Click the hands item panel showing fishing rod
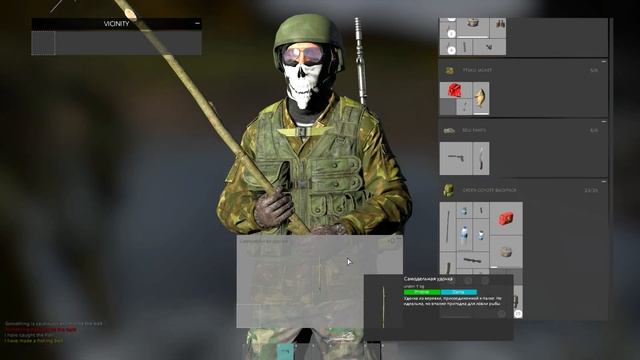The image size is (640, 360). (x=319, y=281)
